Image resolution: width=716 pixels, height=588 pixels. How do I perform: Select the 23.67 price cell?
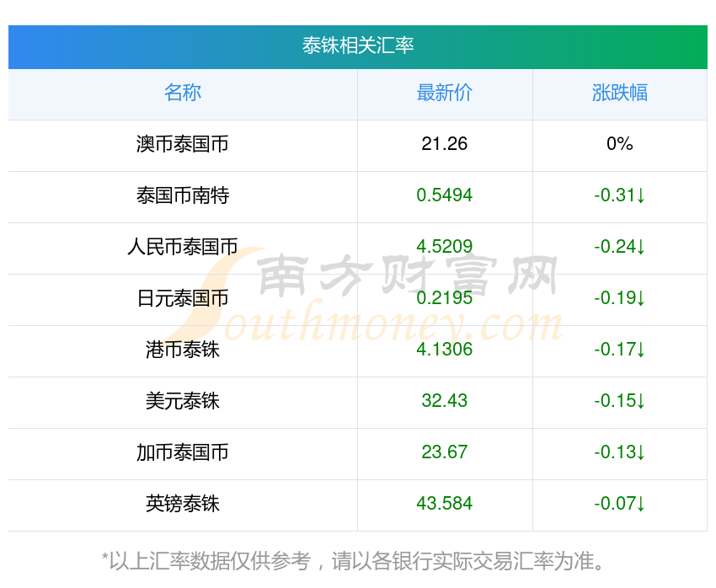(x=444, y=452)
